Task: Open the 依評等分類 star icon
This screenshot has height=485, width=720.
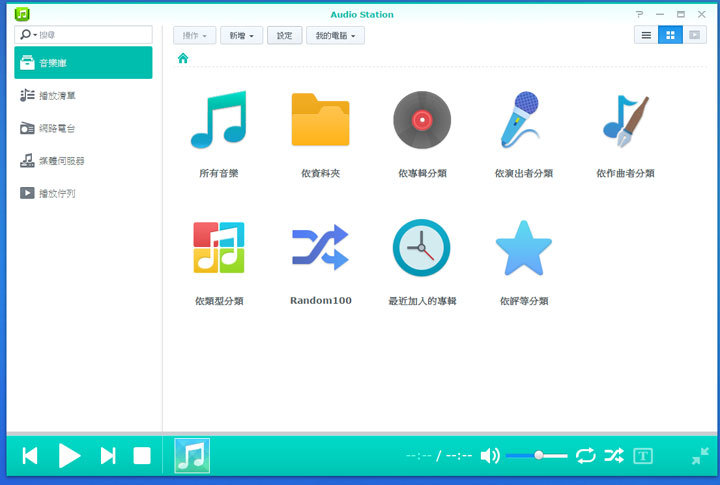Action: coord(523,248)
